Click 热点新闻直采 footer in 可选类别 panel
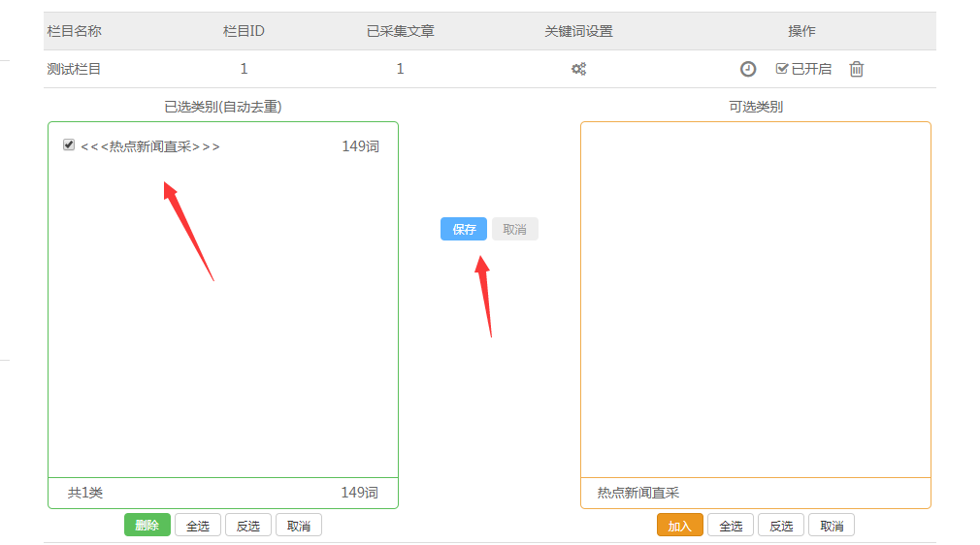 click(x=638, y=493)
